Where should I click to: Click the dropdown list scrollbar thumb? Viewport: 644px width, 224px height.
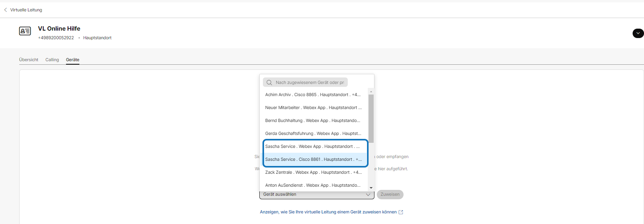371,118
